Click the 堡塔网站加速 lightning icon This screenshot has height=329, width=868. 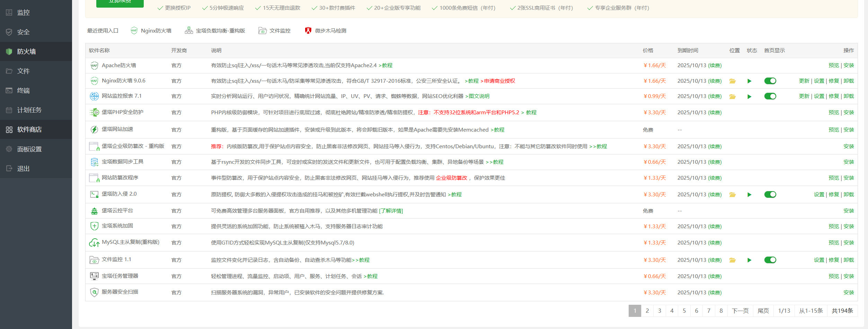(x=94, y=130)
